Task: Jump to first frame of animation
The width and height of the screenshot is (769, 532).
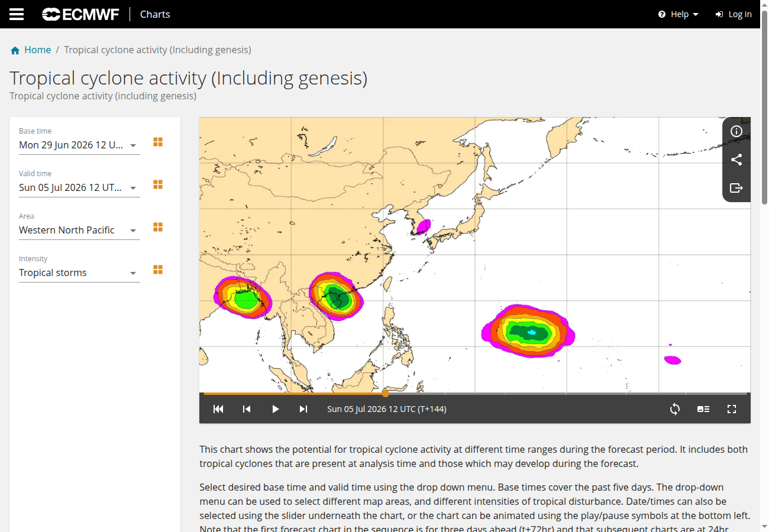Action: point(218,409)
